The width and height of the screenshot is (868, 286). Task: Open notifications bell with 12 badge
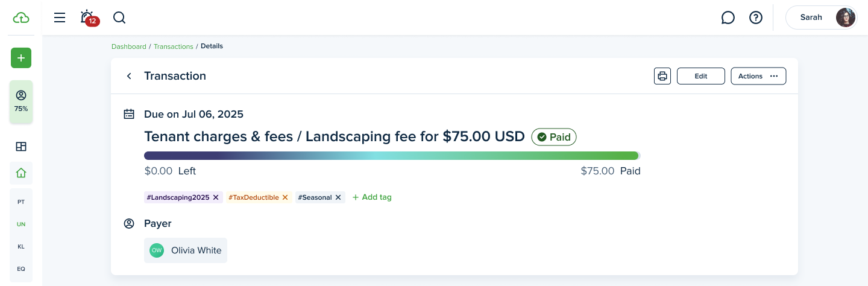[89, 17]
